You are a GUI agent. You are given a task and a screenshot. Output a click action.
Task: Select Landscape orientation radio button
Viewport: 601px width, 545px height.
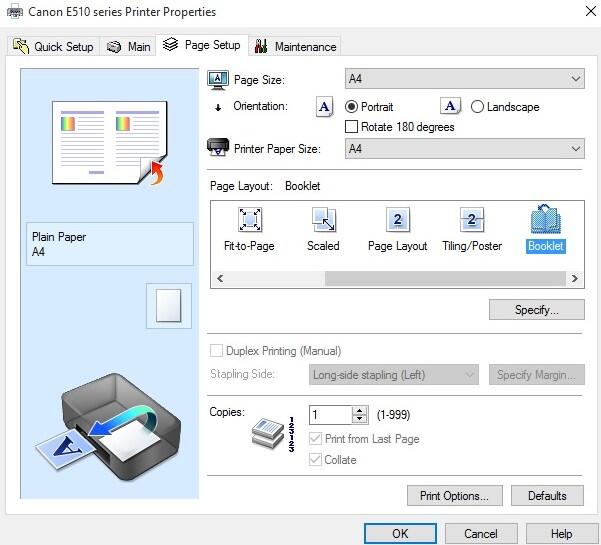[477, 107]
